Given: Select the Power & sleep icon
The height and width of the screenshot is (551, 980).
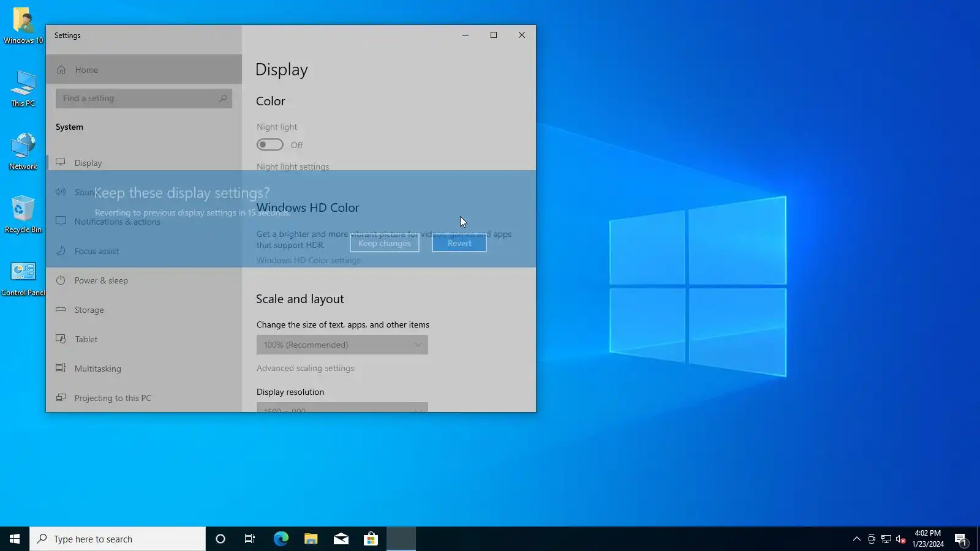Looking at the screenshot, I should 61,280.
